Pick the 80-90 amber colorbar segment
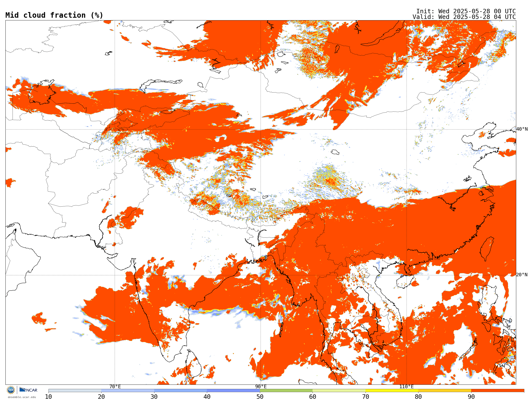The image size is (532, 400). (x=445, y=391)
